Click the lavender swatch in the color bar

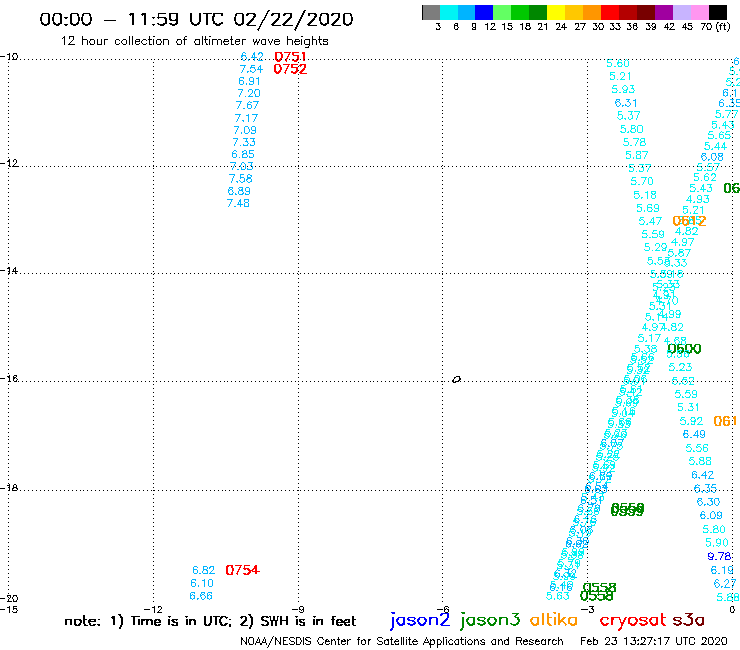pos(681,12)
